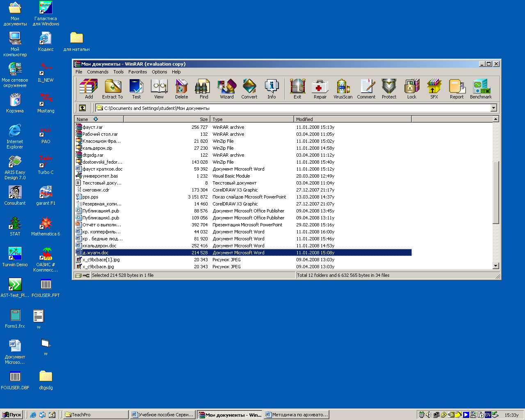Click the Test archive icon
Viewport: 525px width, 420px height.
(x=136, y=89)
